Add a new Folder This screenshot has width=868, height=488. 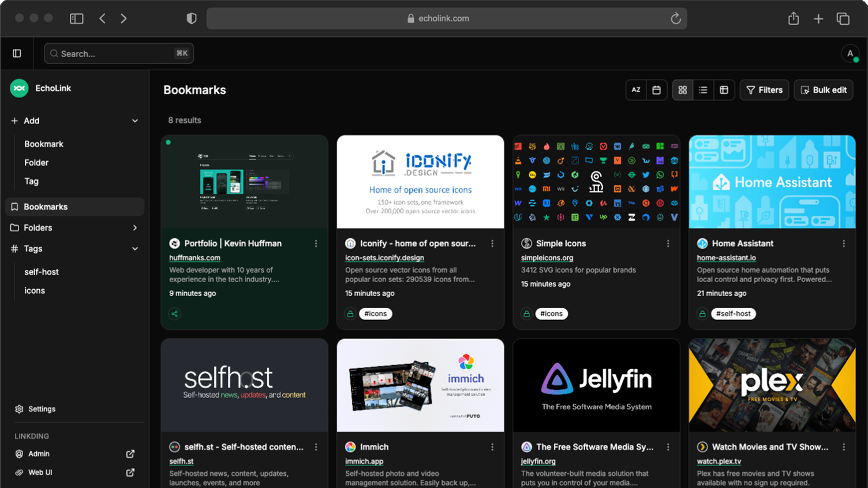pyautogui.click(x=36, y=163)
